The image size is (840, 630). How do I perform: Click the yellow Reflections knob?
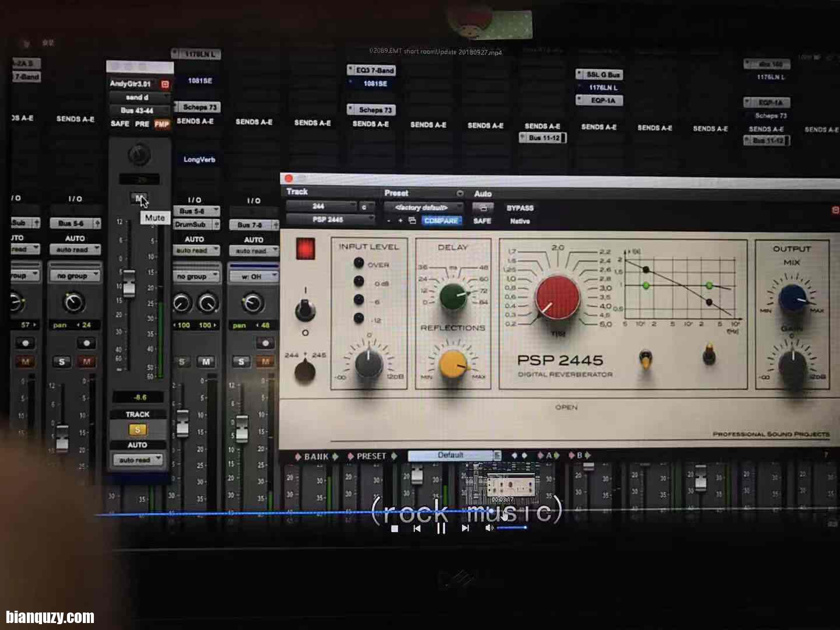click(453, 365)
